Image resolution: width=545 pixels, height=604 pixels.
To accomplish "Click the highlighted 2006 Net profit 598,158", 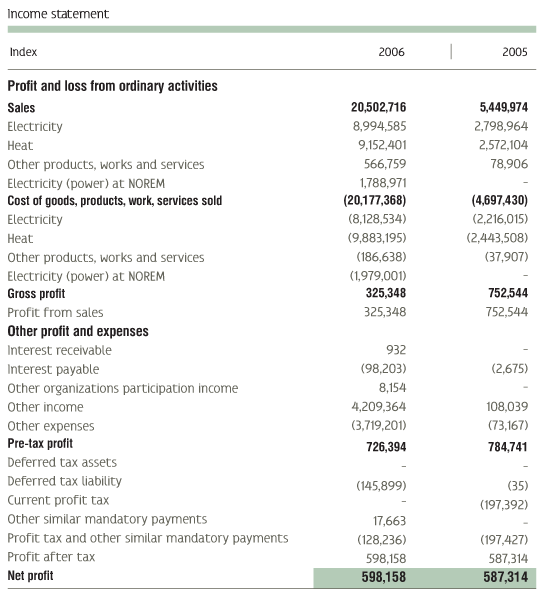I will [383, 577].
